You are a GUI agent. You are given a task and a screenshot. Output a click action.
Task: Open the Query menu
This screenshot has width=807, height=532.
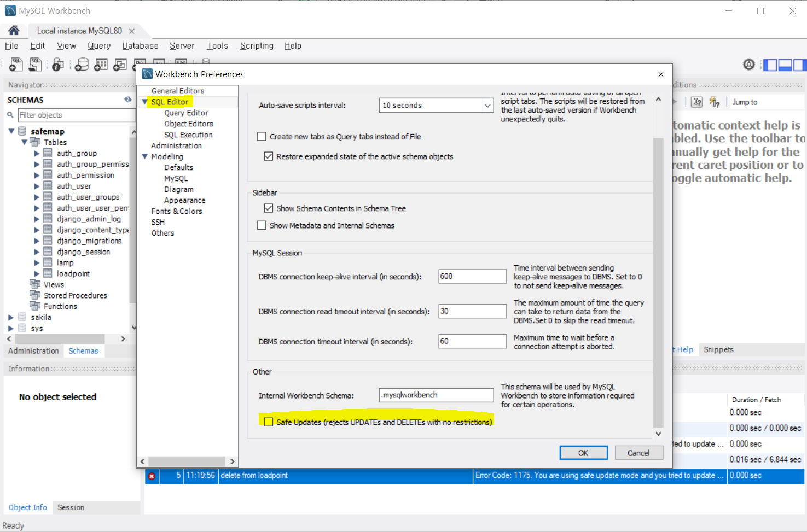point(99,46)
